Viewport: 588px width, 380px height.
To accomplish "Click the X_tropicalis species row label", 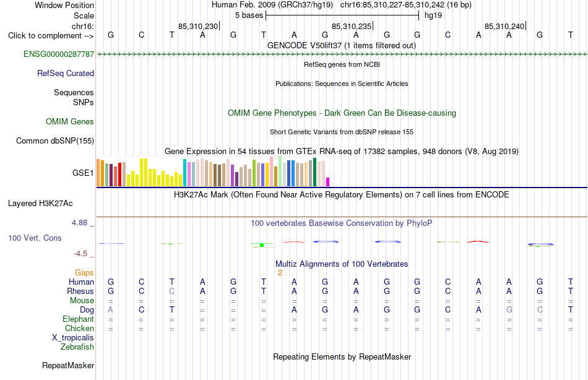I will tap(73, 338).
